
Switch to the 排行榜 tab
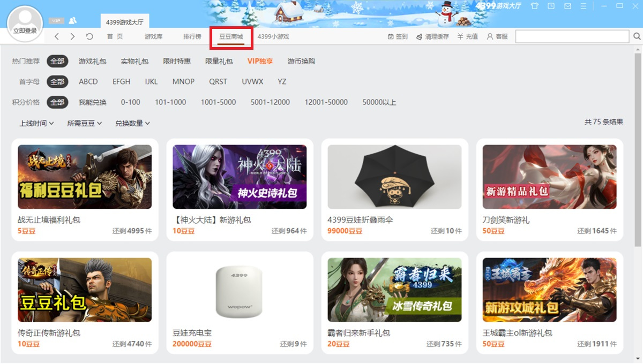[192, 36]
